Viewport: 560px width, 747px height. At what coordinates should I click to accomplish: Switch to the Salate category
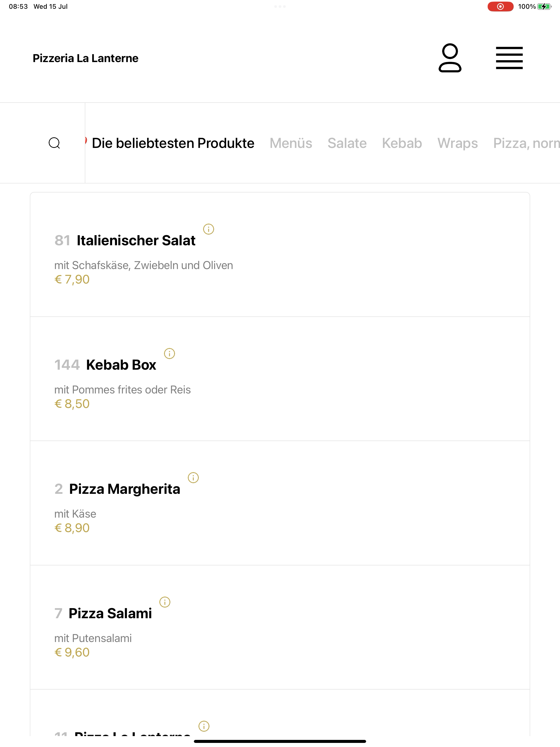tap(347, 143)
